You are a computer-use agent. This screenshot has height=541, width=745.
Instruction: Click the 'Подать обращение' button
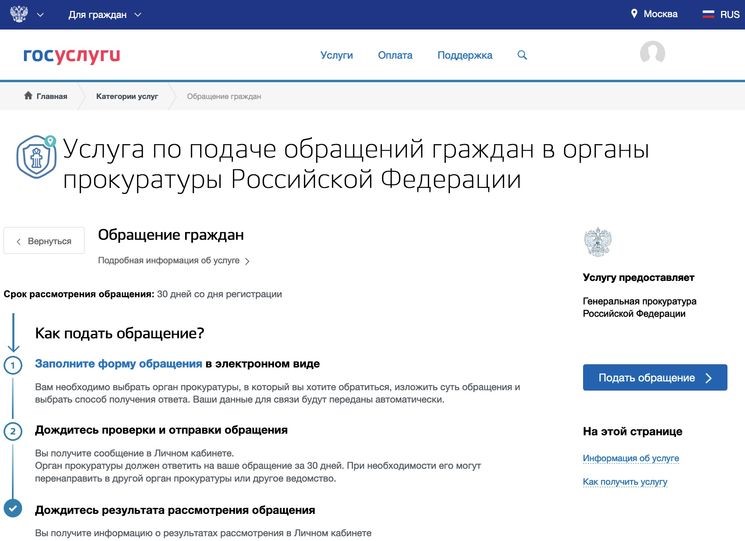(655, 378)
